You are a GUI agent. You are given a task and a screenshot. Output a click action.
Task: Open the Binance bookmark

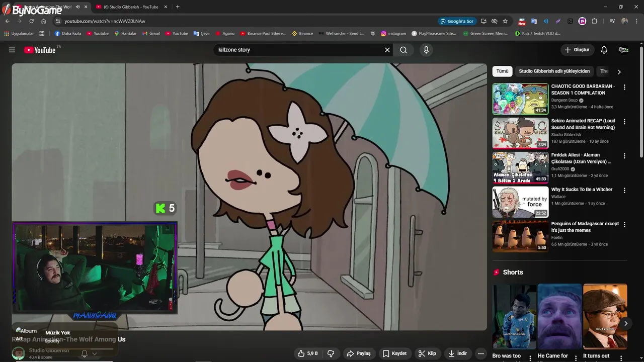tap(302, 34)
